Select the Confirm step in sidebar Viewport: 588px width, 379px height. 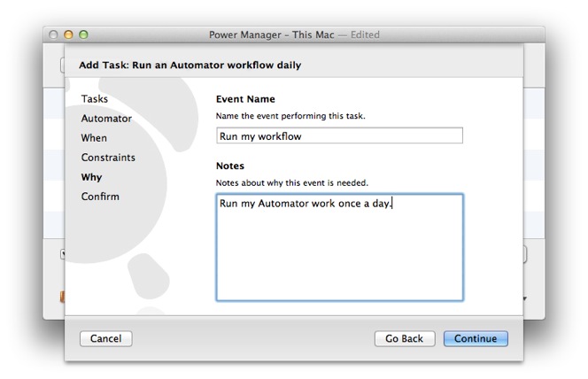click(100, 197)
